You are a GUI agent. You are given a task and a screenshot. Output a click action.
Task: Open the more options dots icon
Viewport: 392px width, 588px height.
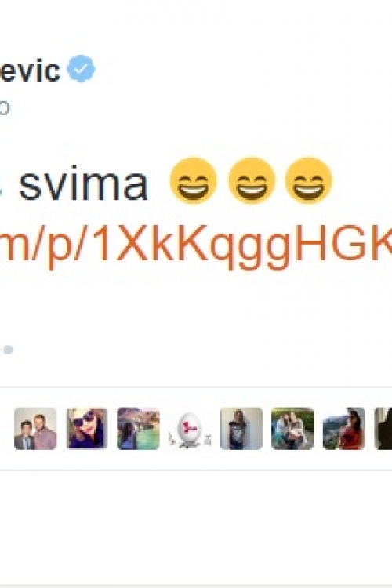(x=5, y=350)
